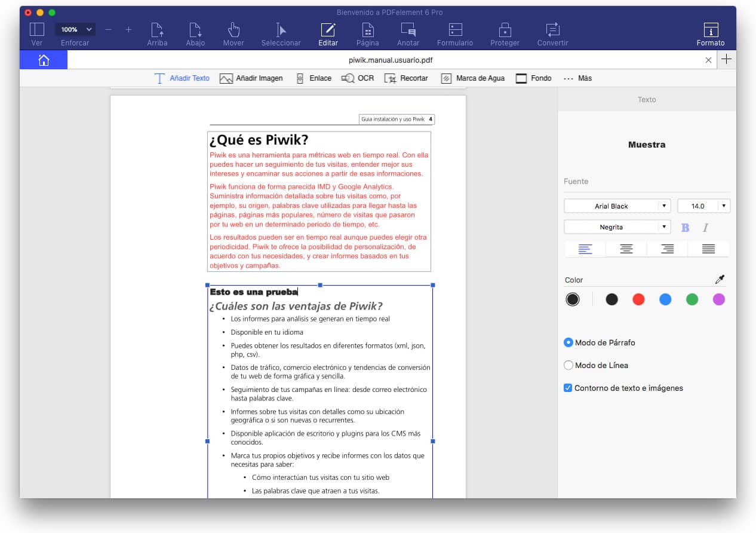Uncheck Contorno de texto e imágenes
This screenshot has width=756, height=533.
pos(568,388)
